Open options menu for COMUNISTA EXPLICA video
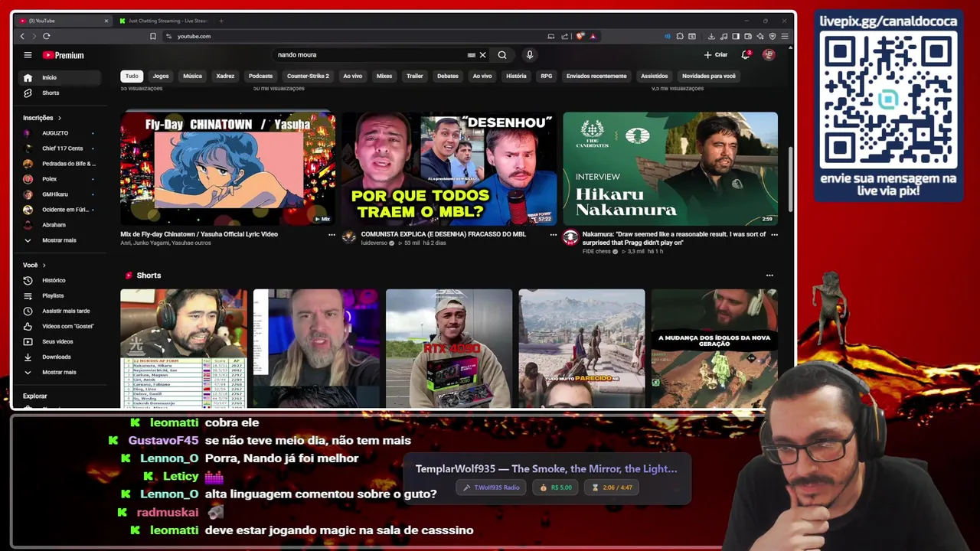Screen dimensions: 980x551 click(554, 235)
